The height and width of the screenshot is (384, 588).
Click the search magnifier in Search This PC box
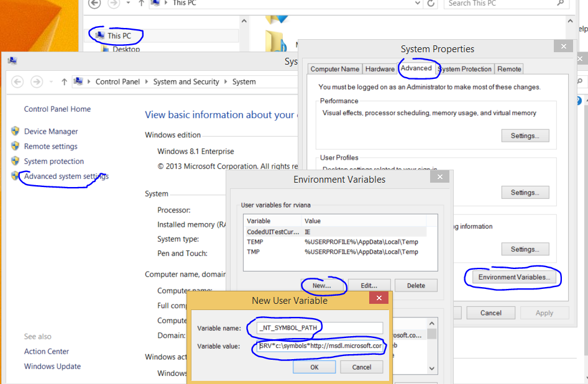point(561,3)
